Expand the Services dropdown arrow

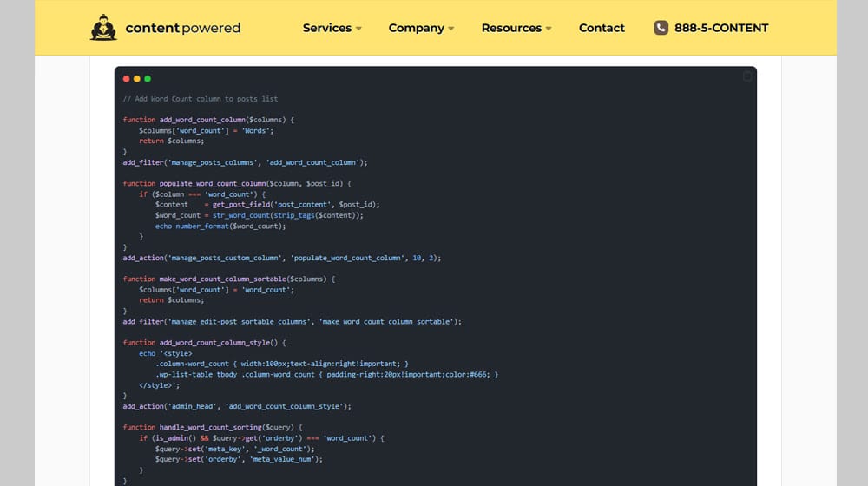pos(358,29)
